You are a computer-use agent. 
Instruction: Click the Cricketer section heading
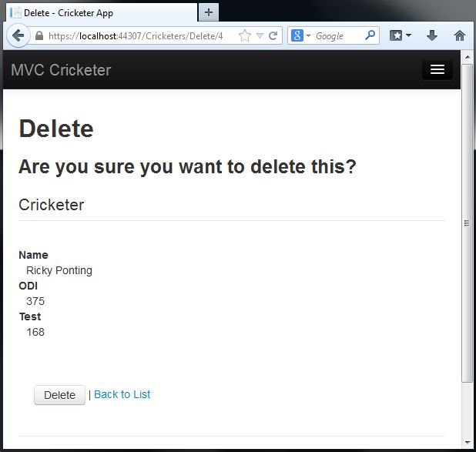tap(52, 205)
